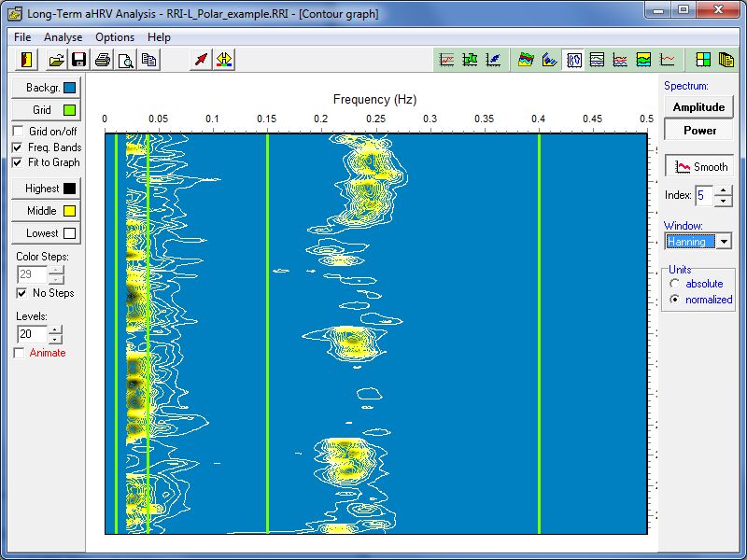Image resolution: width=747 pixels, height=560 pixels.
Task: Select the absolute units radio button
Action: [672, 284]
